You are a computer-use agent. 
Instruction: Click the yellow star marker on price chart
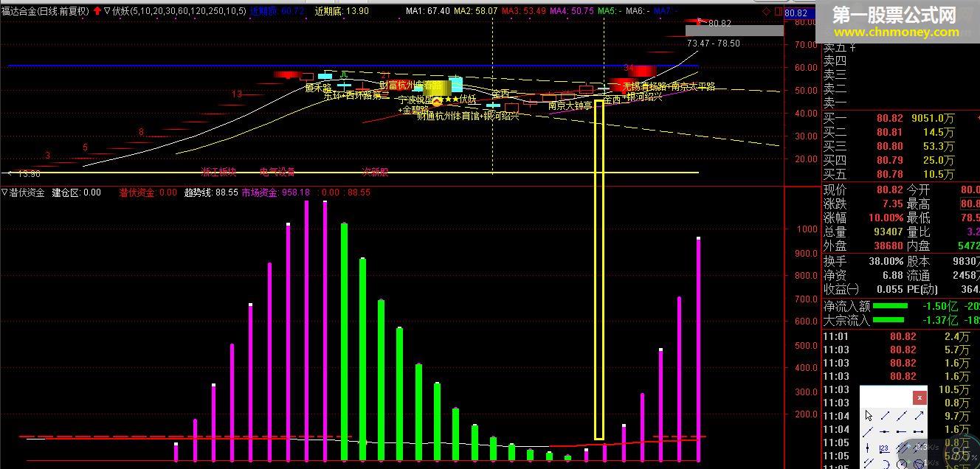448,100
